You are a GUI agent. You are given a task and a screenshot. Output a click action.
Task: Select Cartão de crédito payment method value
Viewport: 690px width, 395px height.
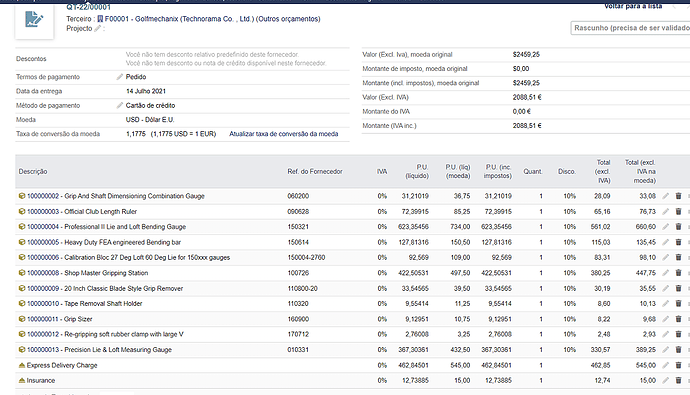point(150,106)
